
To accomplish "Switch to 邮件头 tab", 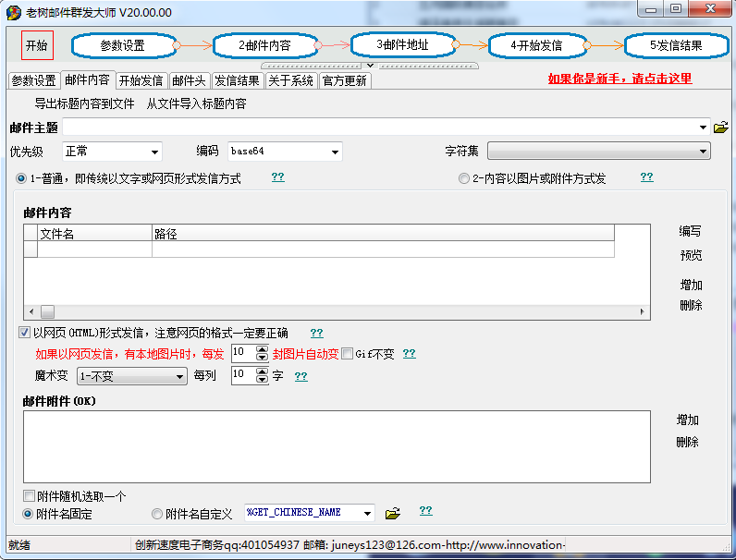I will (189, 80).
